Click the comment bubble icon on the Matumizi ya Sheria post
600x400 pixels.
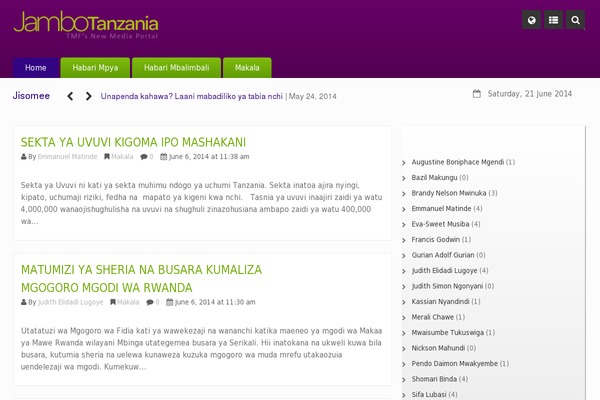pos(150,302)
